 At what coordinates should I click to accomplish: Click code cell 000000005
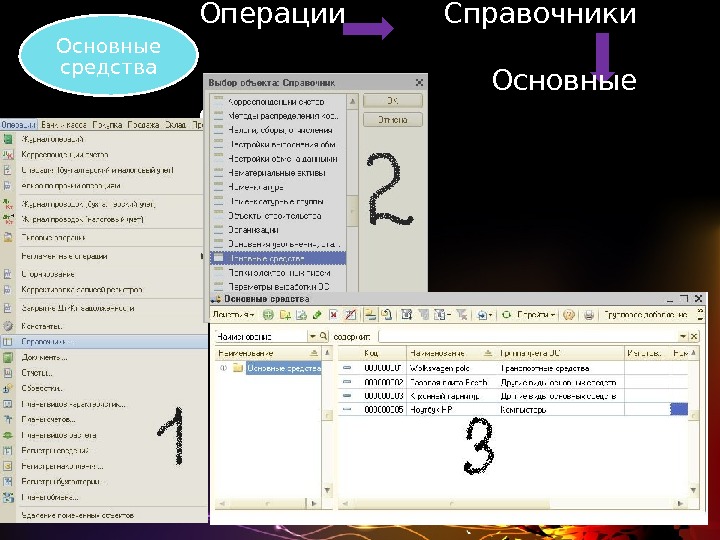[x=383, y=409]
